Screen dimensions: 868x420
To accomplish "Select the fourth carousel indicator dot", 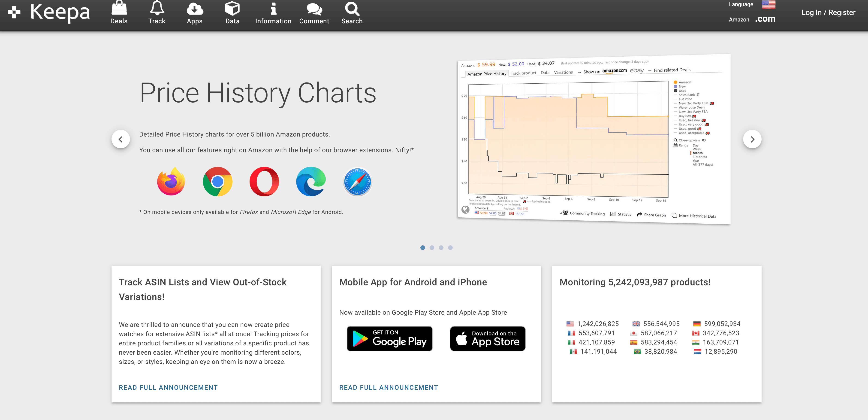I will (450, 248).
